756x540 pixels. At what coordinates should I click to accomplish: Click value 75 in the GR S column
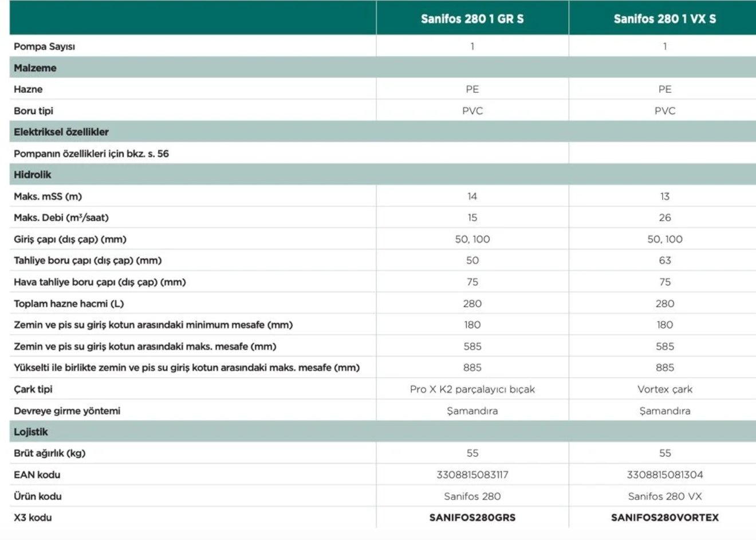pos(472,282)
